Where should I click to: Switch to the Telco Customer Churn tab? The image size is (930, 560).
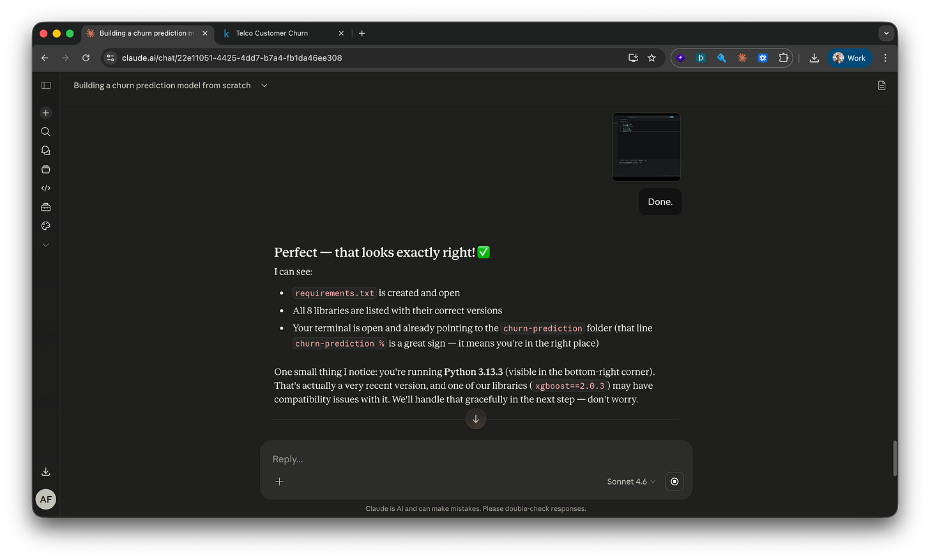[x=271, y=33]
